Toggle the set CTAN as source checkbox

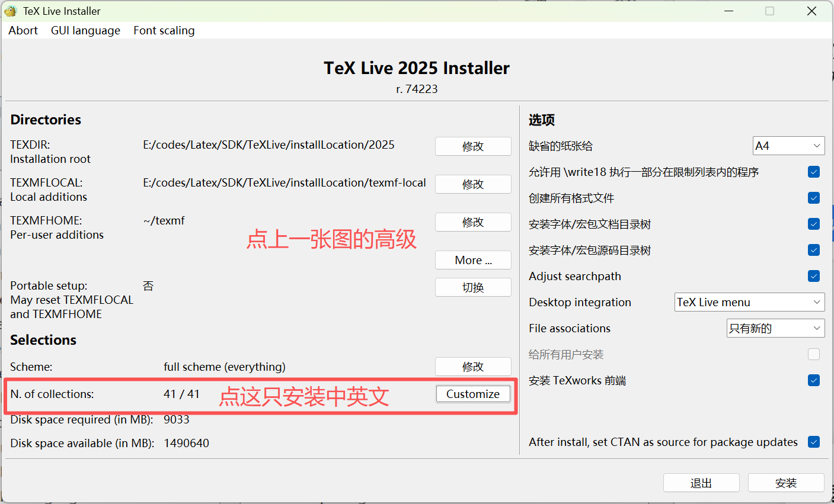(x=814, y=442)
